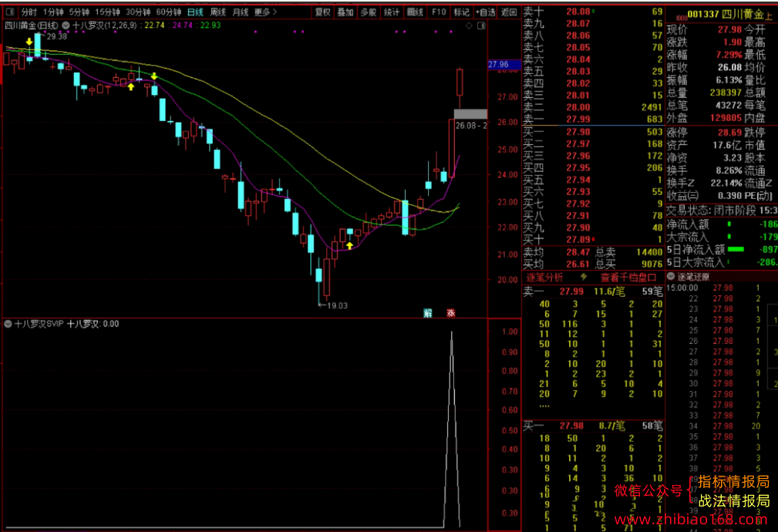Open the 逐笔分析 tab
Viewport: 778px width, 532px height.
(544, 278)
